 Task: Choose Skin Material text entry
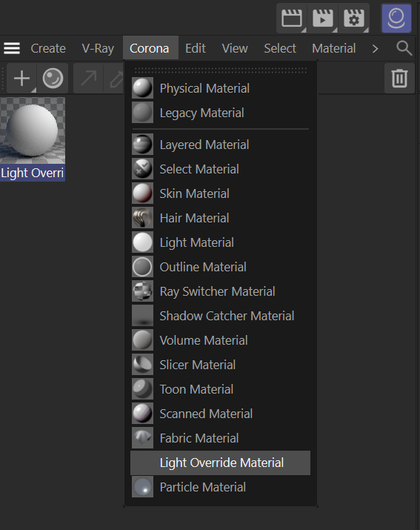pyautogui.click(x=194, y=193)
